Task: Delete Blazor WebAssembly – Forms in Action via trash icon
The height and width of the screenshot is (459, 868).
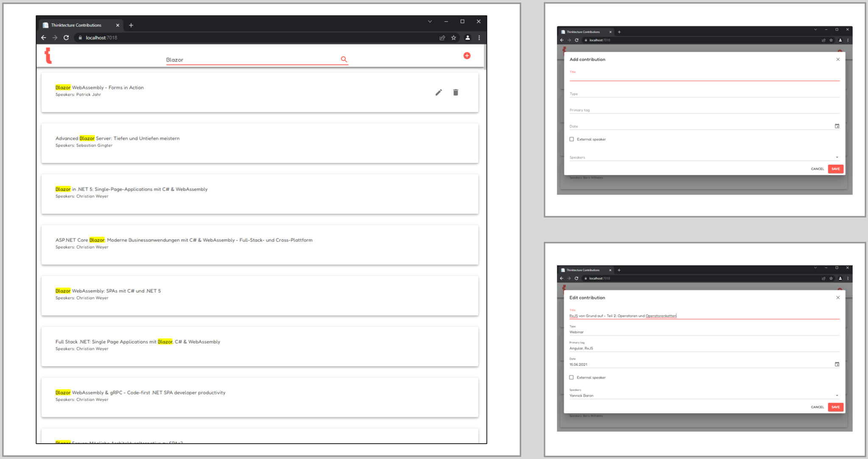Action: point(456,92)
